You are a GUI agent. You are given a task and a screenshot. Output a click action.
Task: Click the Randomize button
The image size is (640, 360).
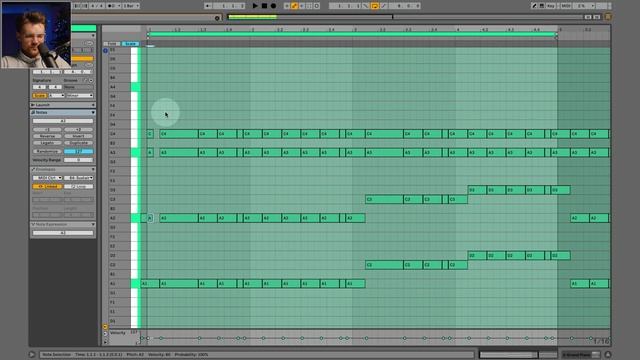(x=47, y=151)
